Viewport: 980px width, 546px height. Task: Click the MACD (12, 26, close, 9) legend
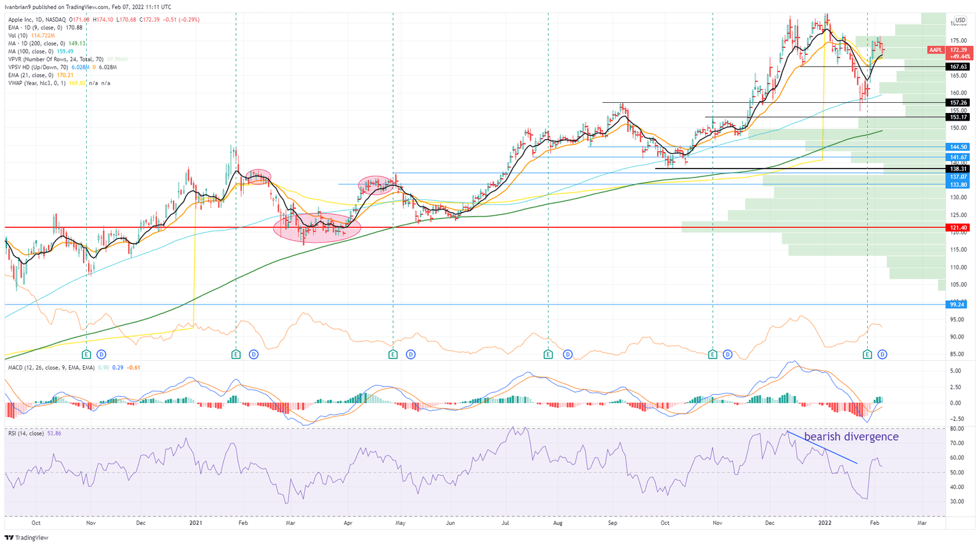tap(74, 368)
